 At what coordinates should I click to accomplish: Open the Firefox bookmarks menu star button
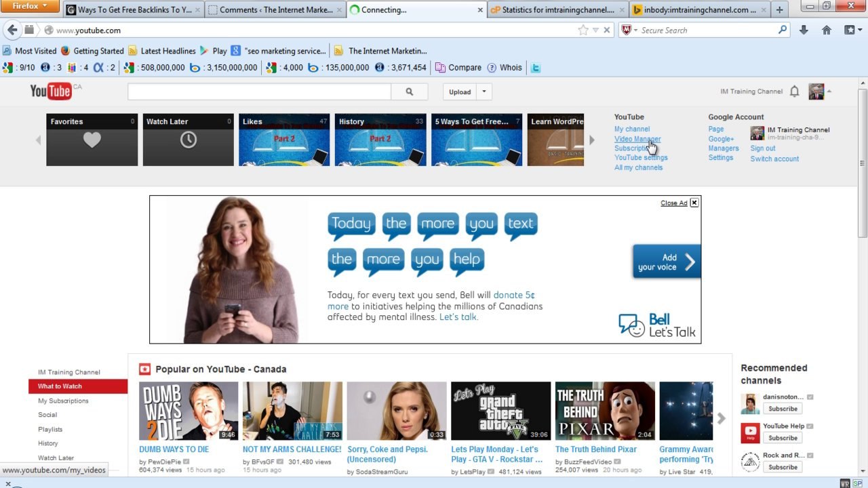point(852,30)
